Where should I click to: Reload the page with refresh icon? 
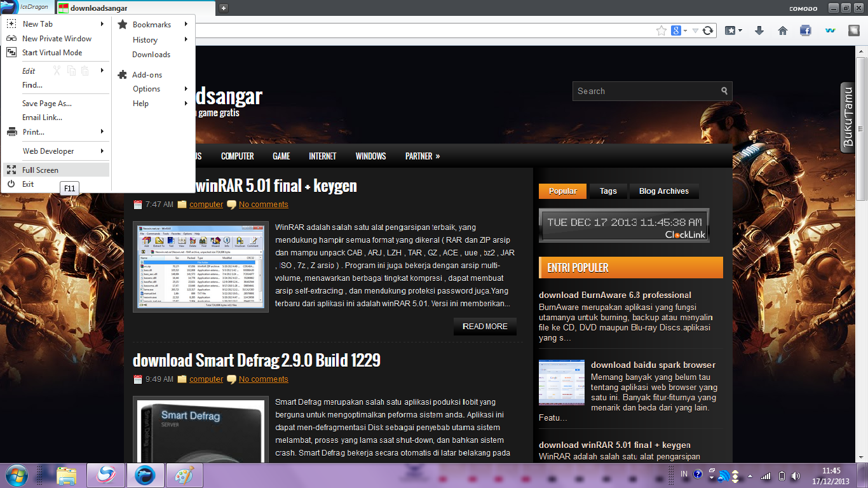(x=708, y=30)
